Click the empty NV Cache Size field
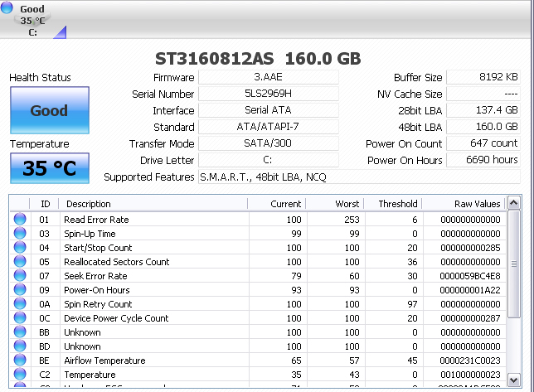The width and height of the screenshot is (534, 392). coord(483,94)
